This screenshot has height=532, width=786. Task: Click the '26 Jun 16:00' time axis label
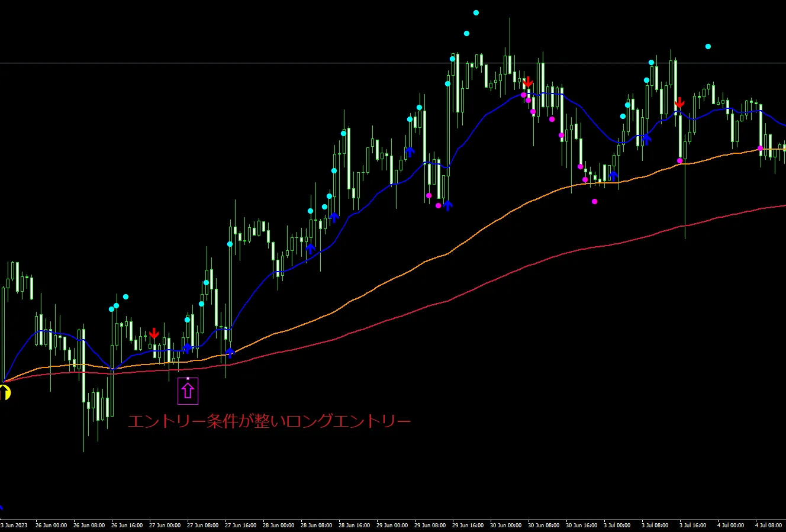click(x=127, y=525)
